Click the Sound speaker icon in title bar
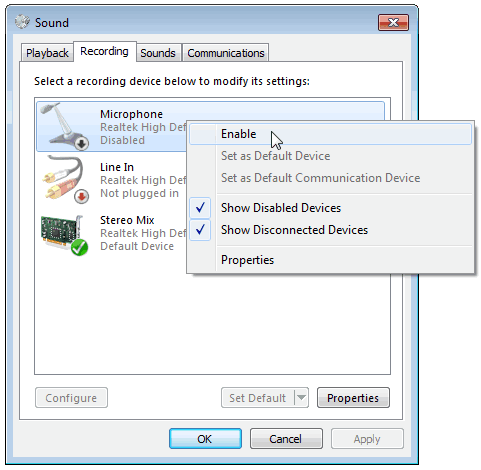 point(22,22)
